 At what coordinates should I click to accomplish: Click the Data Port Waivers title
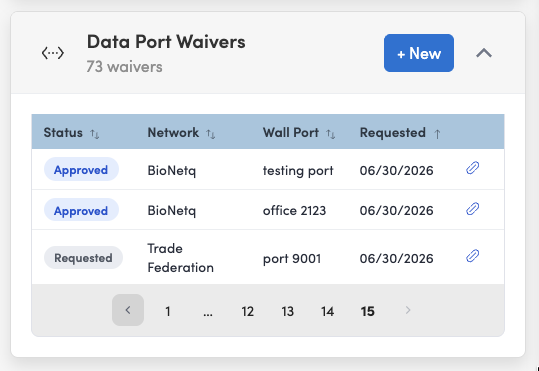pos(166,42)
